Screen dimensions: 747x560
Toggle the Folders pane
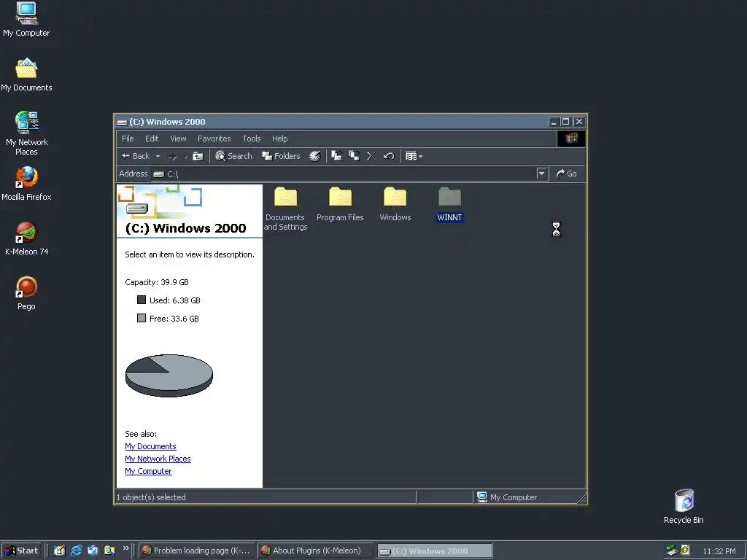coord(281,156)
